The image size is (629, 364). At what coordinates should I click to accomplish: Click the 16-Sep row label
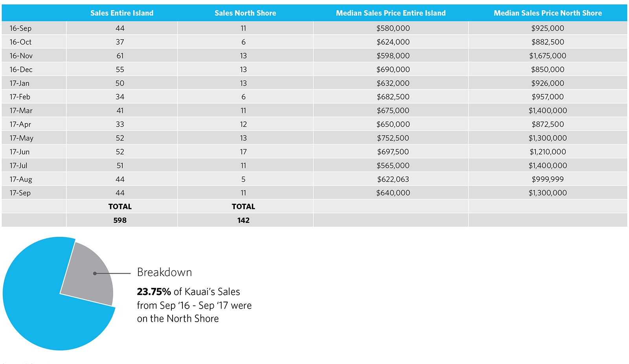(x=20, y=28)
